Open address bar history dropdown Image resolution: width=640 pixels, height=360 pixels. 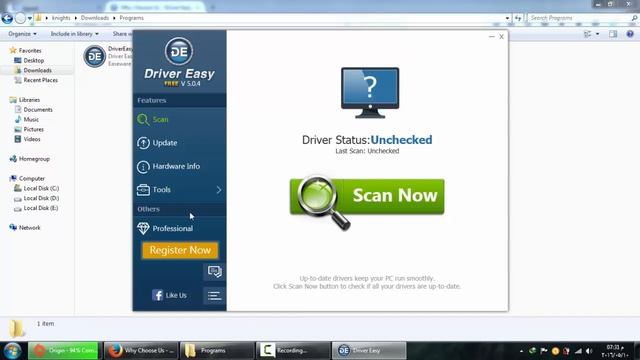(507, 18)
